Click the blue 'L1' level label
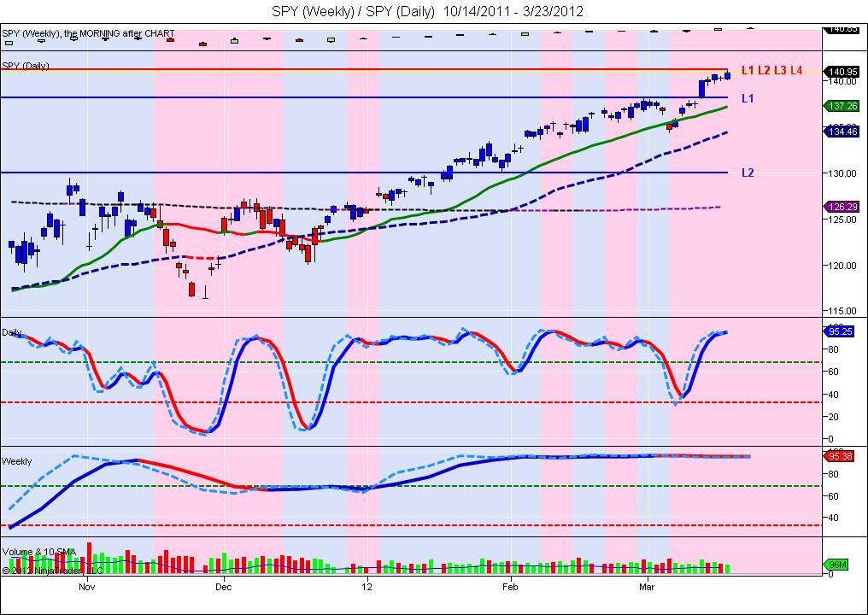 point(748,98)
